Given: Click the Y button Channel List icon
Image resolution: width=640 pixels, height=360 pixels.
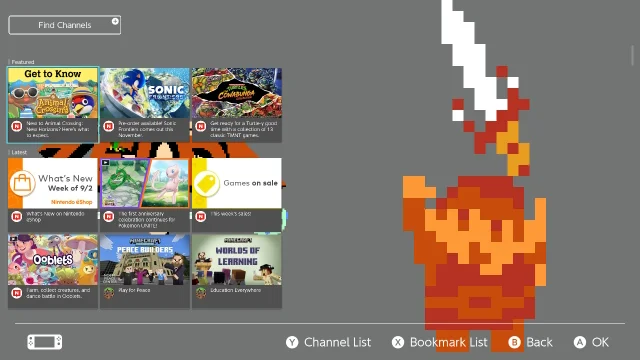Looking at the screenshot, I should [292, 342].
